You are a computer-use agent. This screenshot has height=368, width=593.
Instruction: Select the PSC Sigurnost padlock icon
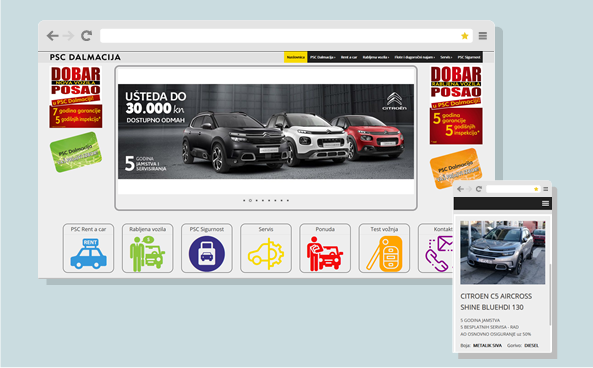point(207,253)
